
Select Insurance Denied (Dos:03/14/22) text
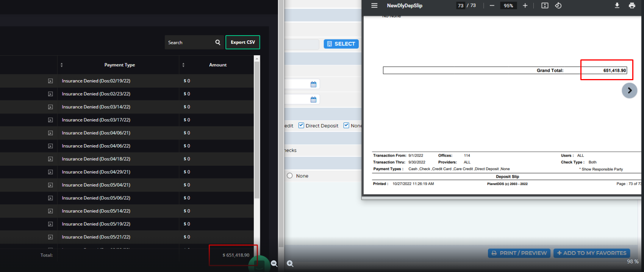[x=96, y=107]
